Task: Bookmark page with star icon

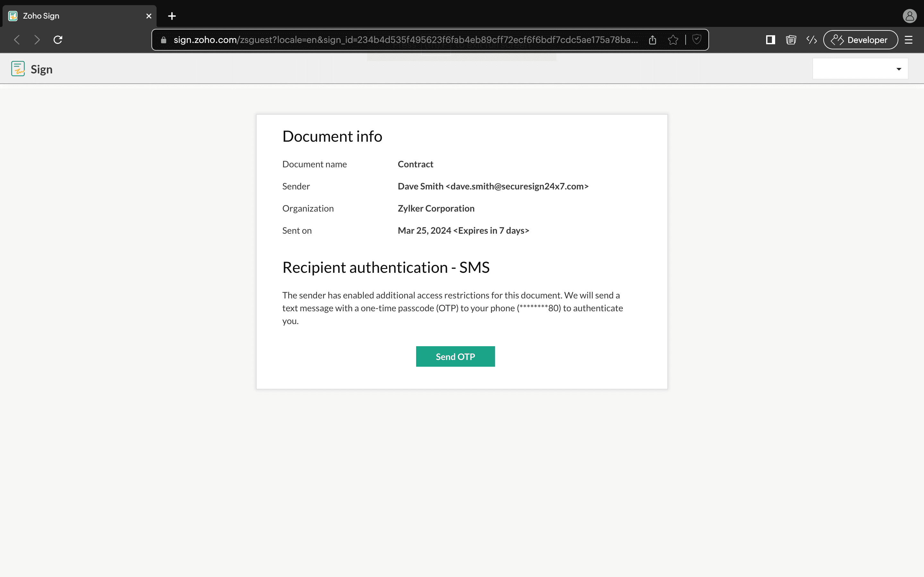Action: [673, 40]
